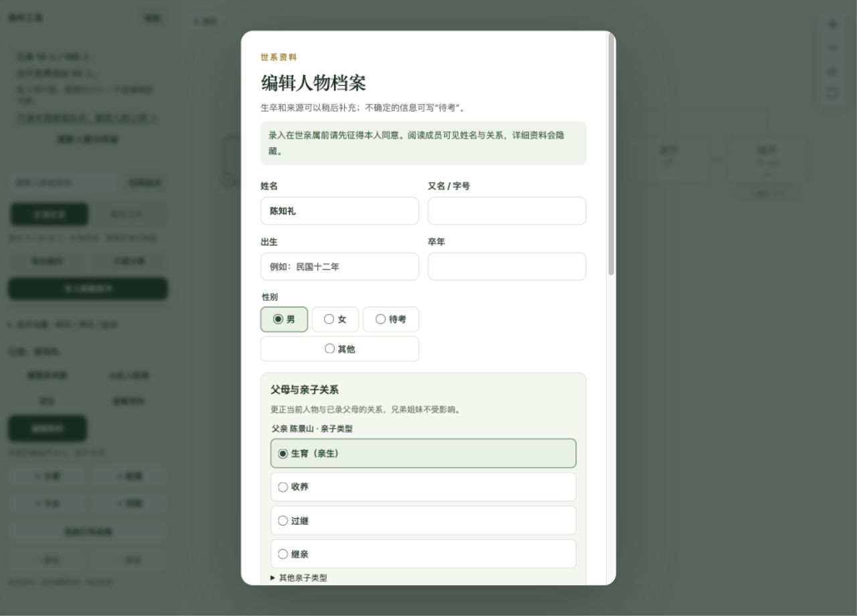This screenshot has height=616, width=857.
Task: Click the 父母与亲子关系 section title
Action: pos(305,390)
